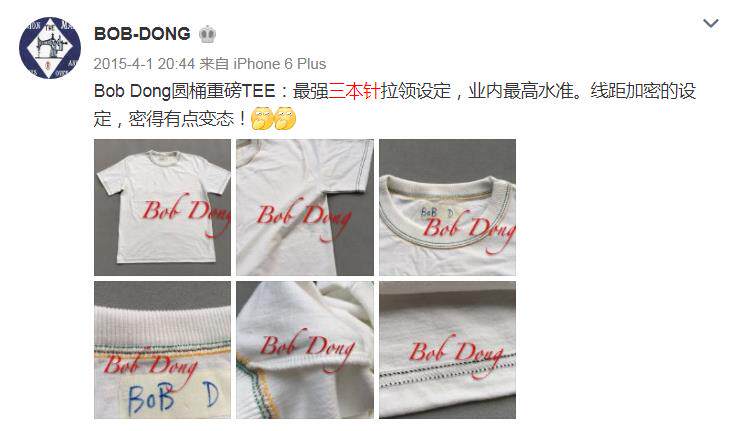Click the 来自 text before iPhone 6 Plus
This screenshot has width=742, height=431.
214,64
